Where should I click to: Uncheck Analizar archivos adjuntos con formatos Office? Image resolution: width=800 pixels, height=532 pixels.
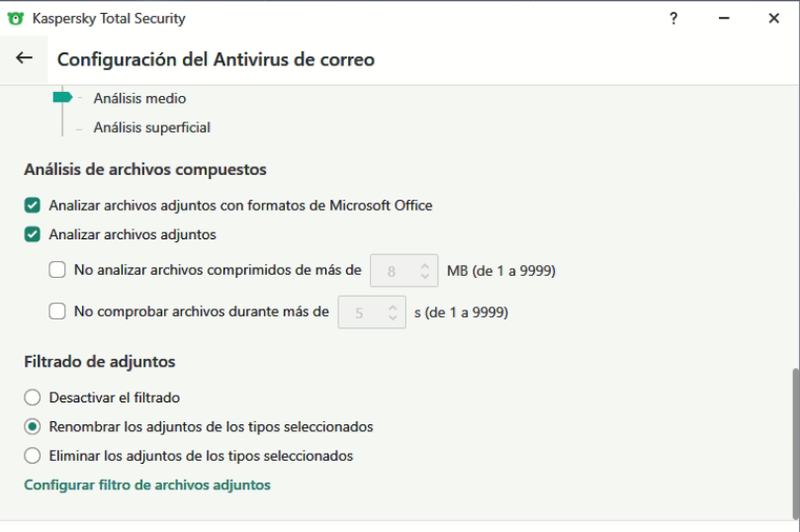coord(32,206)
